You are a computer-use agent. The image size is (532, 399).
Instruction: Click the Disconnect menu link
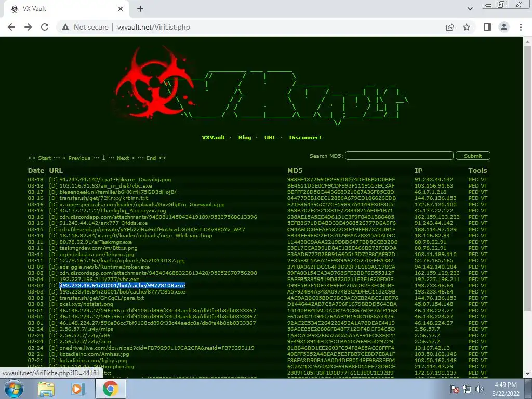tap(305, 137)
